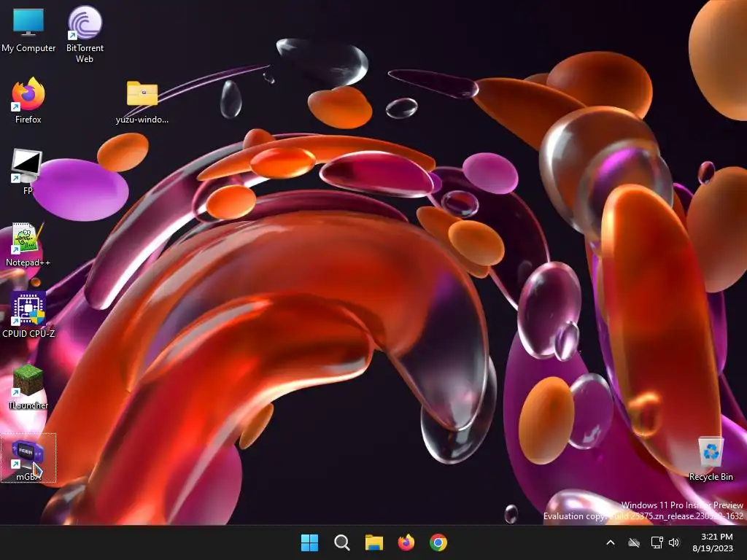The width and height of the screenshot is (747, 560).
Task: Open network status tray icon
Action: point(657,542)
